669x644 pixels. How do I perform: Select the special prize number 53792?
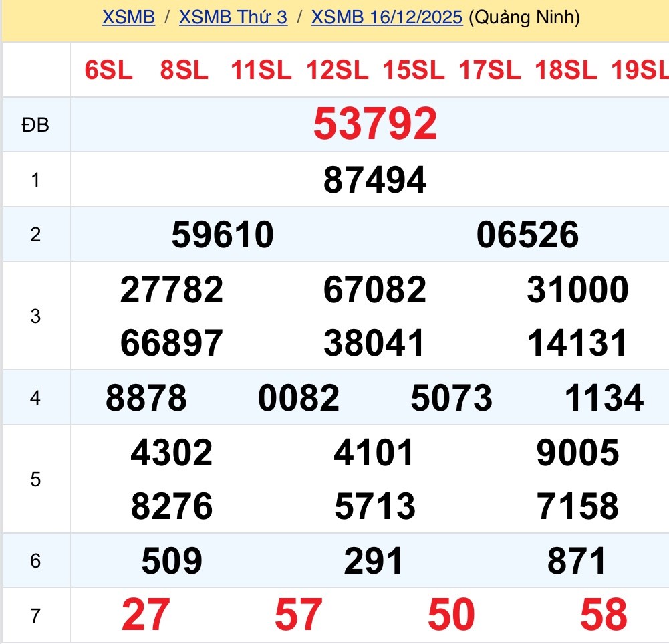(375, 124)
